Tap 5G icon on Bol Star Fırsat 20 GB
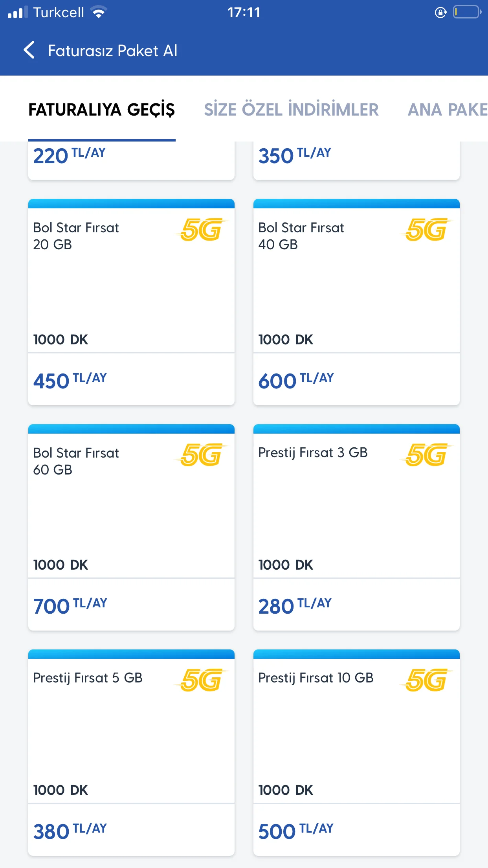Image resolution: width=488 pixels, height=868 pixels. [x=201, y=230]
